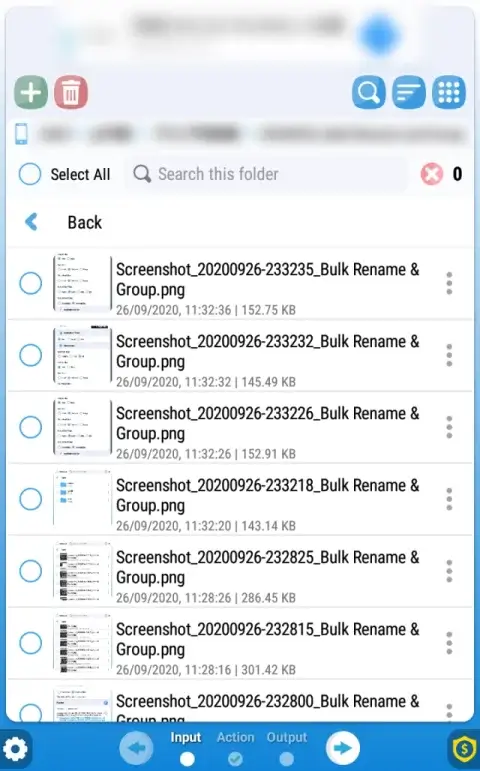480x771 pixels.
Task: Switch to the Output step tab
Action: pos(287,747)
